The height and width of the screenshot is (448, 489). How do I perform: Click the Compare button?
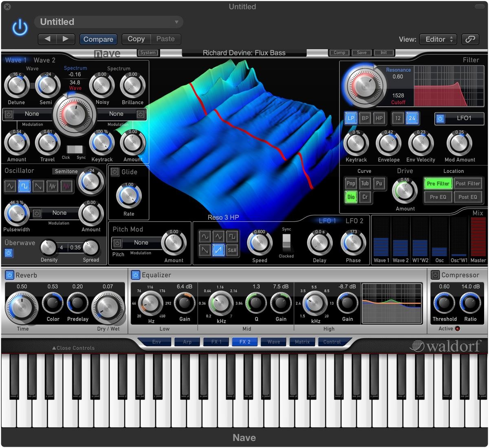click(x=98, y=39)
